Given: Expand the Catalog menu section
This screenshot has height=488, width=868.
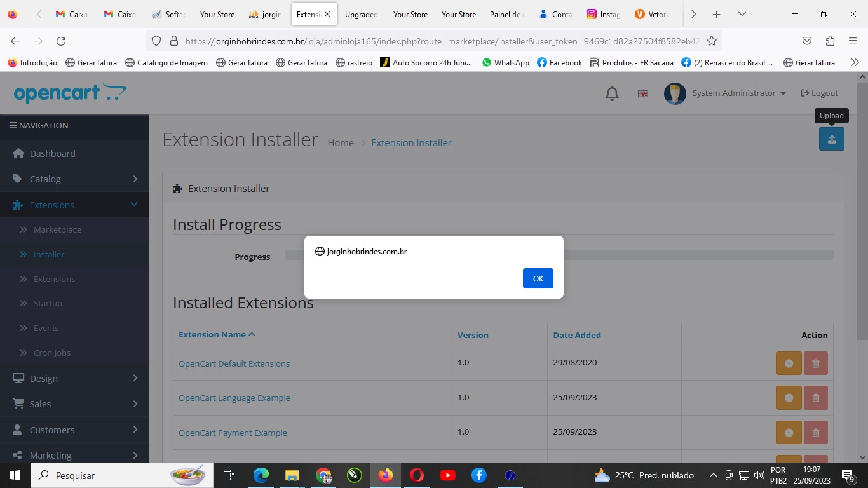Looking at the screenshot, I should [74, 179].
